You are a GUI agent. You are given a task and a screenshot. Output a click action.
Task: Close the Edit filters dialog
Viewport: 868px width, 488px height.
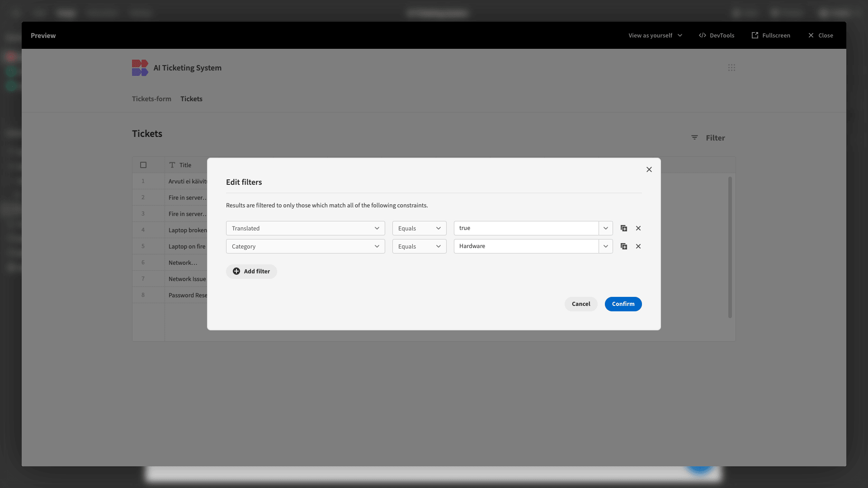(649, 169)
